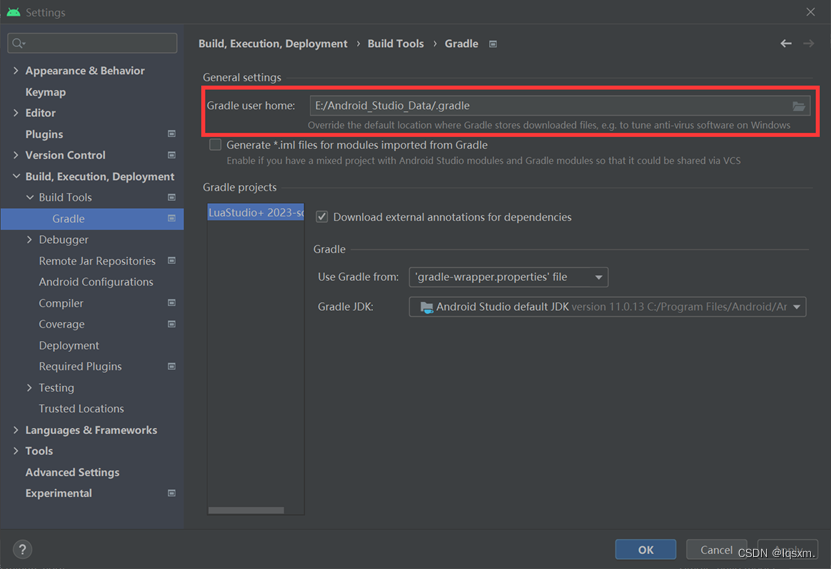Screen dimensions: 831x569
Task: Open Required Plugins settings
Action: click(x=80, y=367)
